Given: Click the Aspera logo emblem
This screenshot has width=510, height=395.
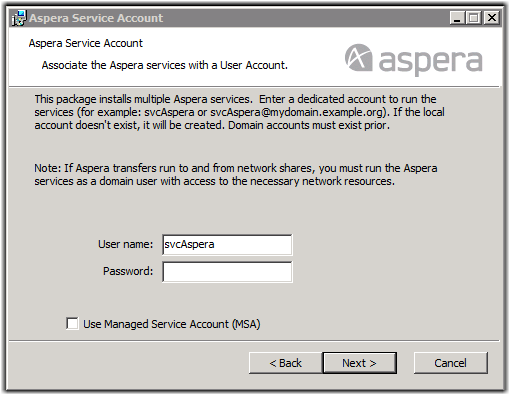Looking at the screenshot, I should coord(358,58).
